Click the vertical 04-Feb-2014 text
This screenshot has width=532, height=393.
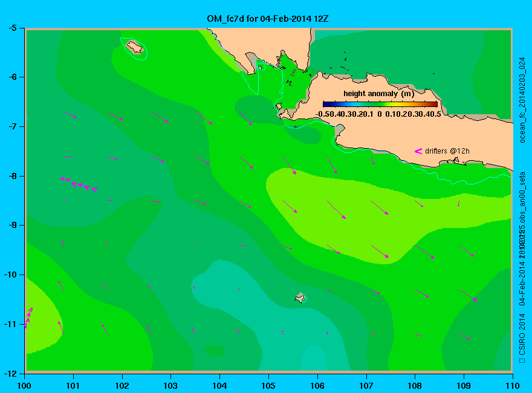[522, 284]
